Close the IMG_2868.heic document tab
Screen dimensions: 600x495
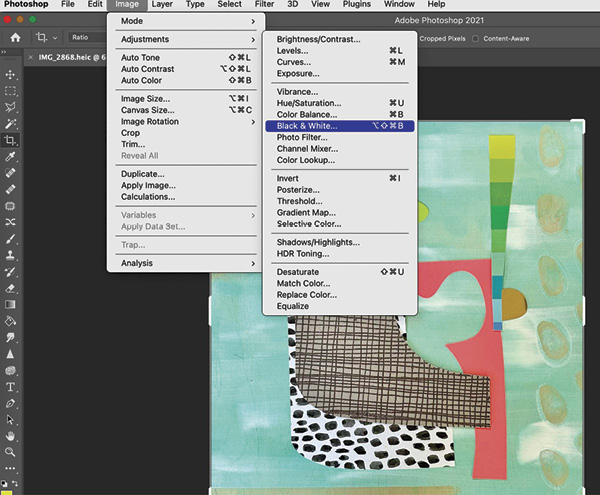31,57
